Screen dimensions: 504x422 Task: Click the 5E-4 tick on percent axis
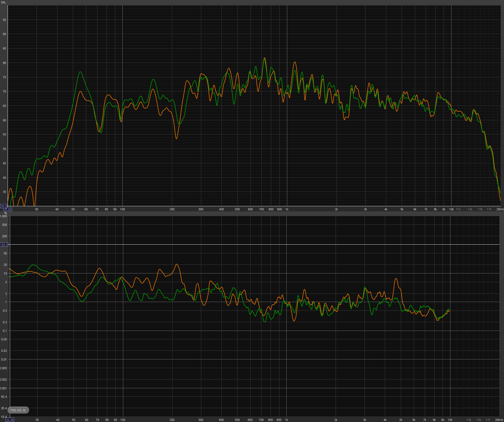[4, 397]
